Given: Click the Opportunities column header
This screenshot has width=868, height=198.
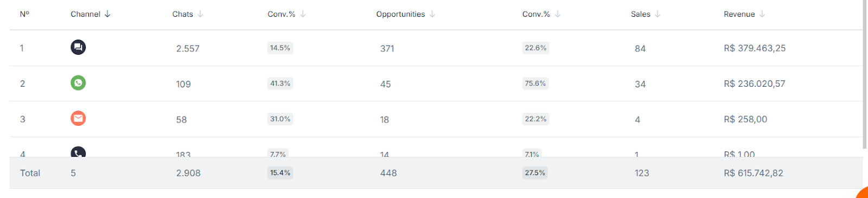Looking at the screenshot, I should point(400,14).
